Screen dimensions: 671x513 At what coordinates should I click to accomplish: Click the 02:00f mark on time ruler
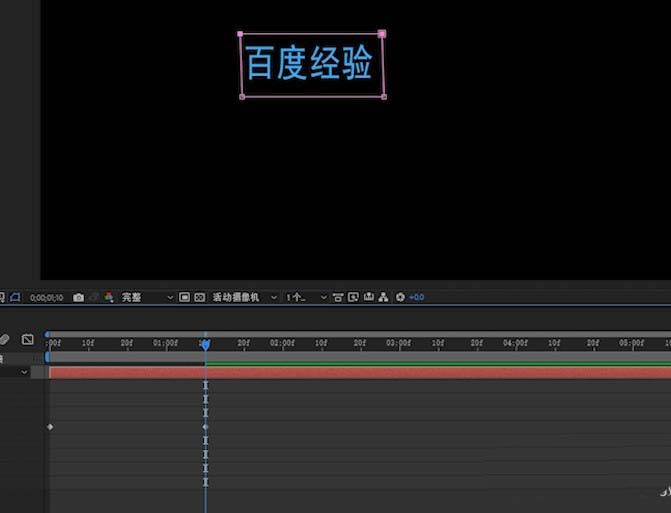[282, 343]
